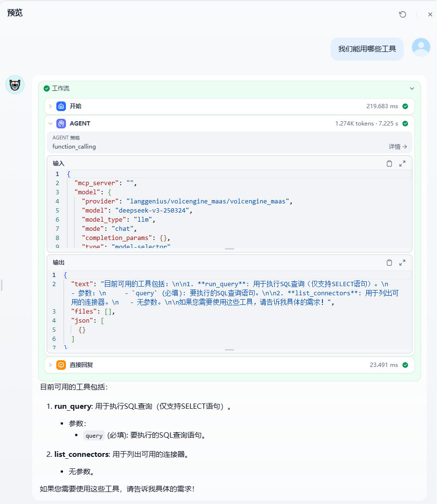Click the AGENT node icon
This screenshot has width=437, height=504.
coord(61,124)
